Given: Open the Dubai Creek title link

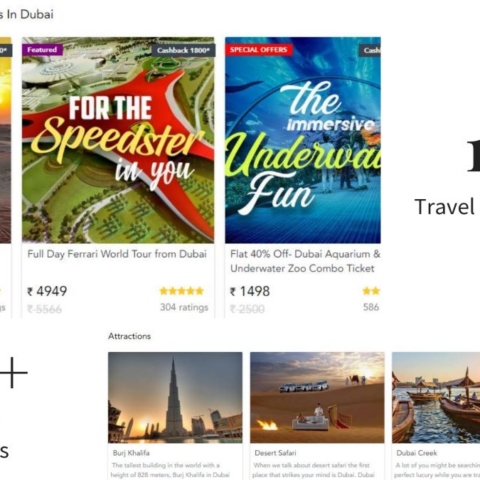Looking at the screenshot, I should (417, 453).
